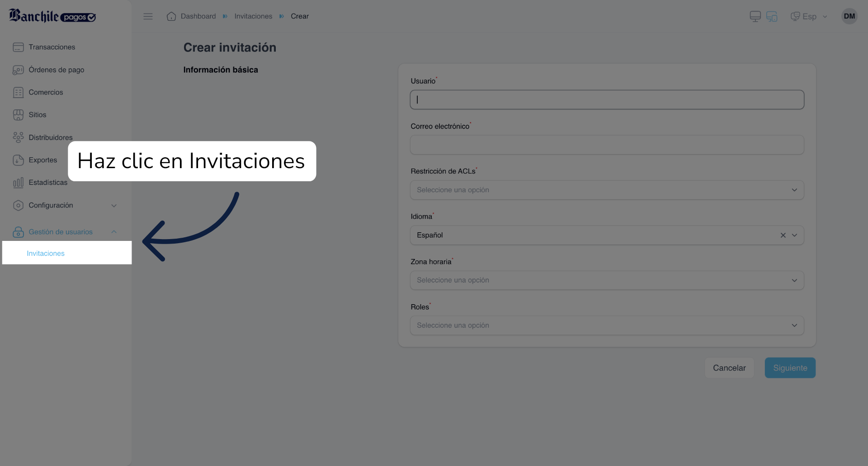This screenshot has height=466, width=868.
Task: Click the Distribuidores network icon
Action: click(x=18, y=137)
